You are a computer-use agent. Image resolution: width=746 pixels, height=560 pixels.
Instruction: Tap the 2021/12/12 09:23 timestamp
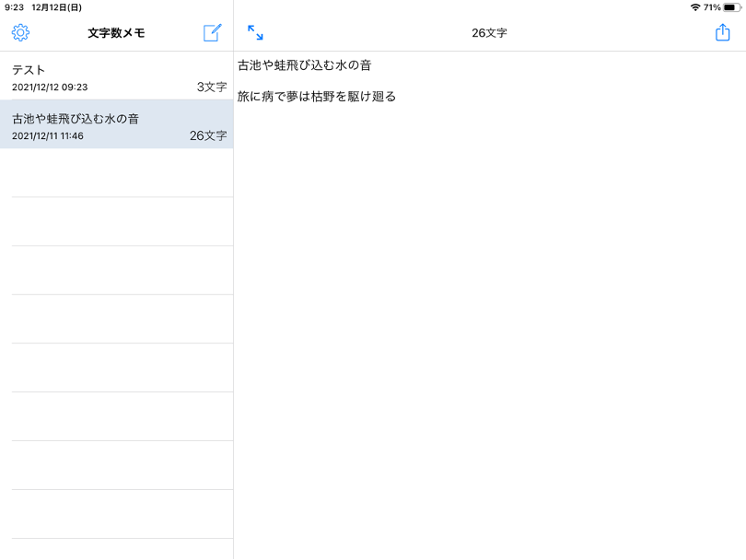(x=50, y=87)
